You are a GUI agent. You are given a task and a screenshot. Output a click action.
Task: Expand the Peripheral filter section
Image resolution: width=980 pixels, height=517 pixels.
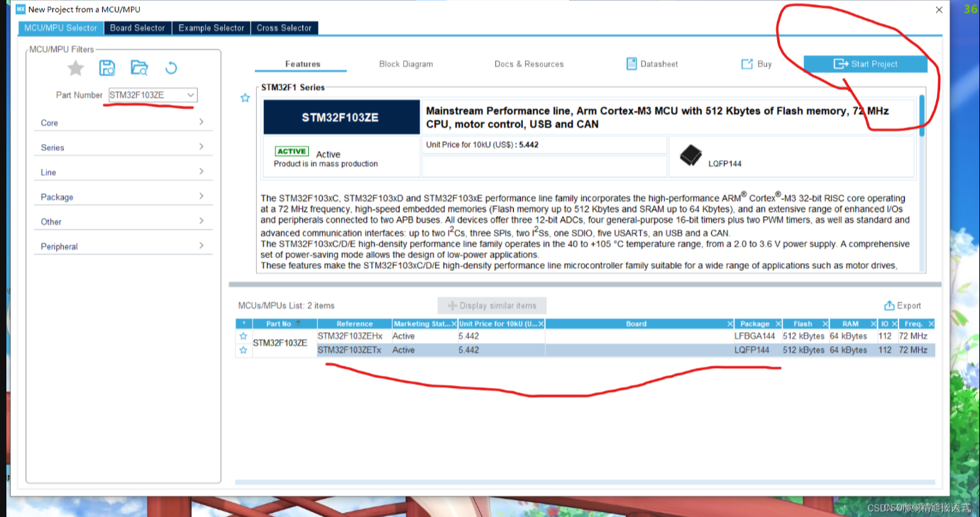click(123, 247)
